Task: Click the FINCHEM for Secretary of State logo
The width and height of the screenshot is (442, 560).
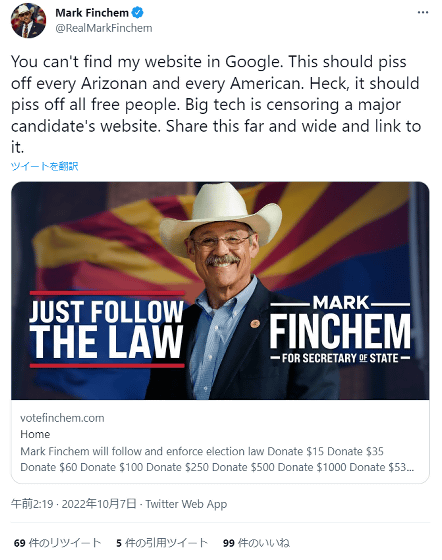Action: point(340,329)
